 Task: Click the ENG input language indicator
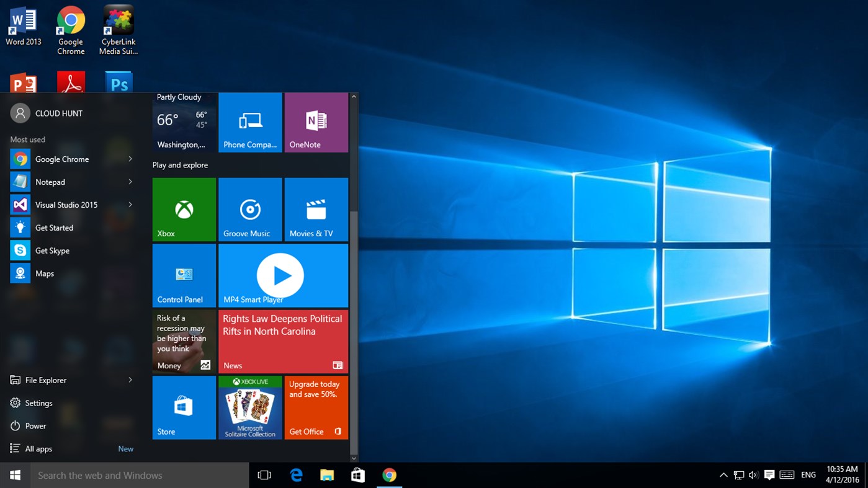point(808,475)
